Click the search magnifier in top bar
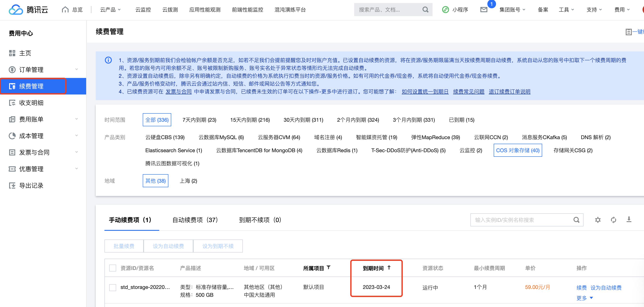This screenshot has height=307, width=644. 425,10
